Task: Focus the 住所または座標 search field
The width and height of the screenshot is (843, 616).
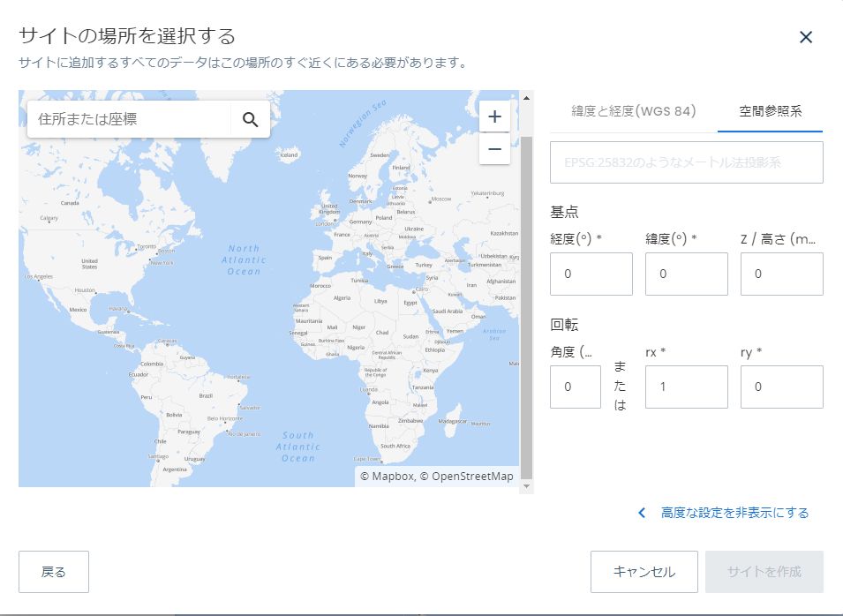Action: pyautogui.click(x=129, y=119)
